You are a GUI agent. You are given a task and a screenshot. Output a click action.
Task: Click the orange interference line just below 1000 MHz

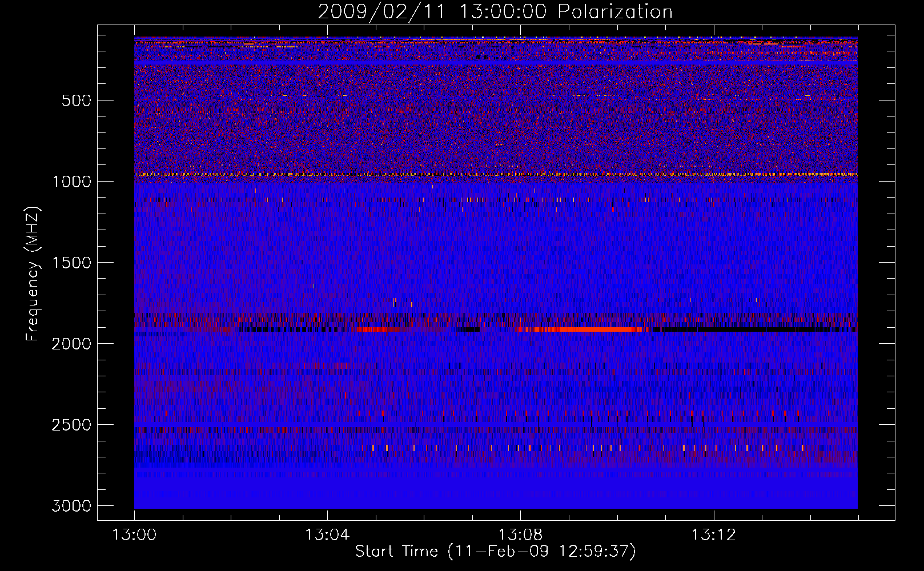(x=496, y=174)
